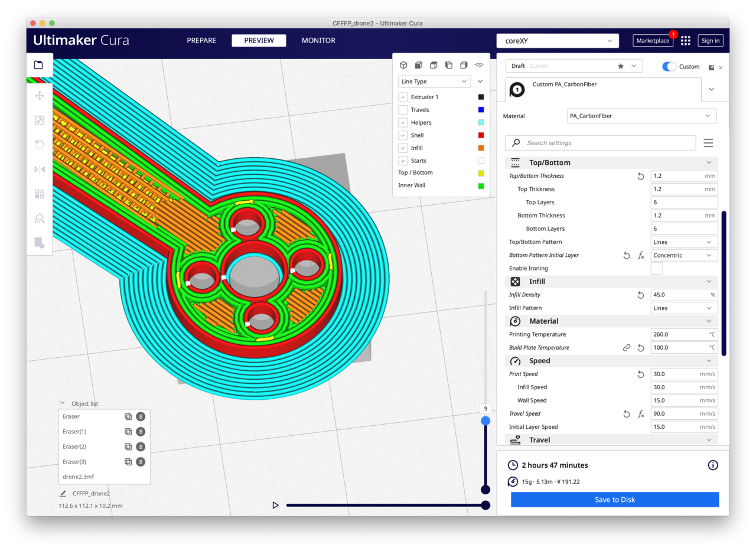Open the Top/Bottom Pattern dropdown

pos(685,242)
